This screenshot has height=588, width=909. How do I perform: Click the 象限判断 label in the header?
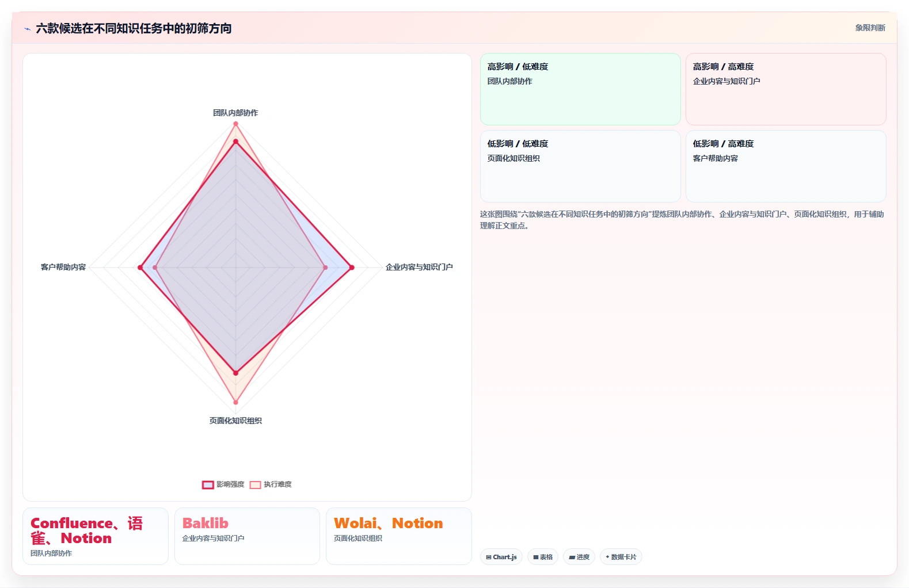(870, 28)
